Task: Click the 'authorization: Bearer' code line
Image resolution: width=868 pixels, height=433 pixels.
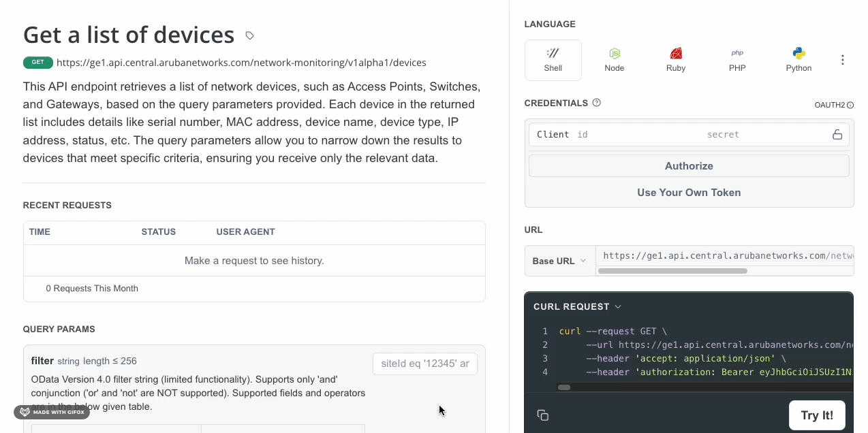Action: (719, 372)
